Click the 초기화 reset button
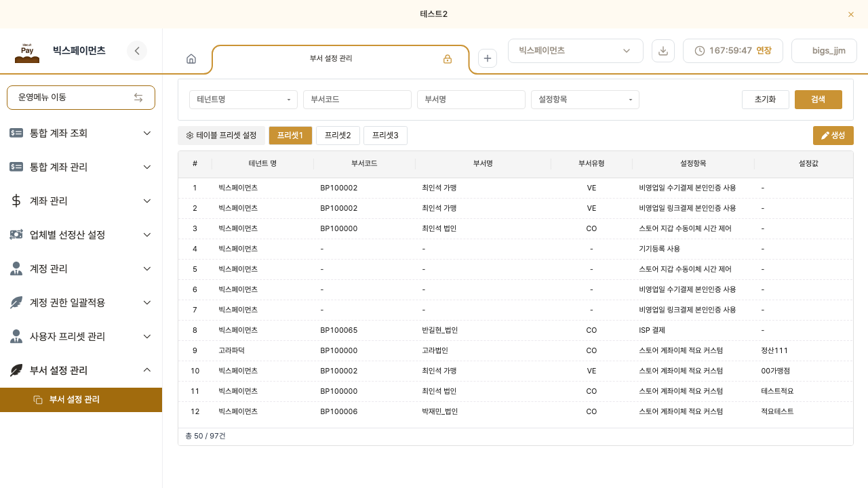 766,100
